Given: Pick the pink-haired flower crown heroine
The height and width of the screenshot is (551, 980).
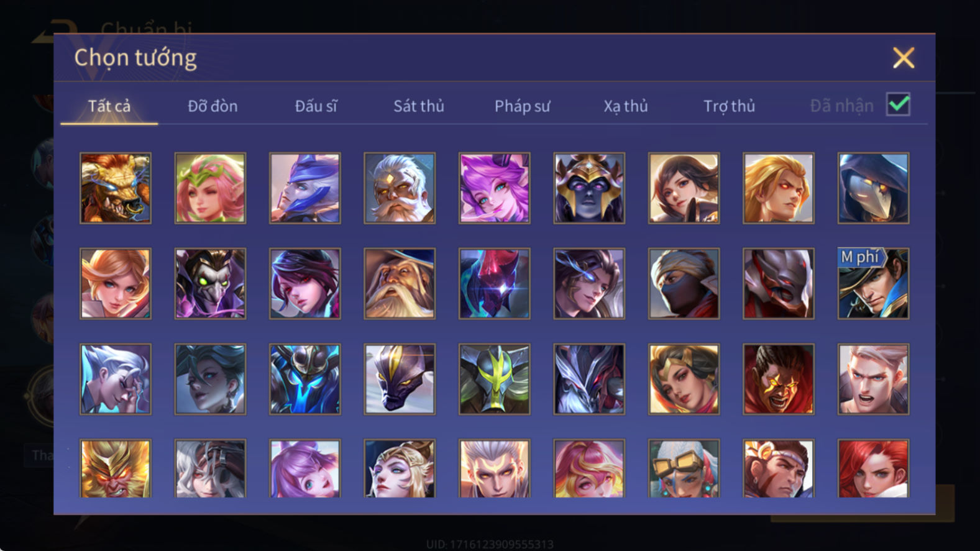Looking at the screenshot, I should pos(210,188).
